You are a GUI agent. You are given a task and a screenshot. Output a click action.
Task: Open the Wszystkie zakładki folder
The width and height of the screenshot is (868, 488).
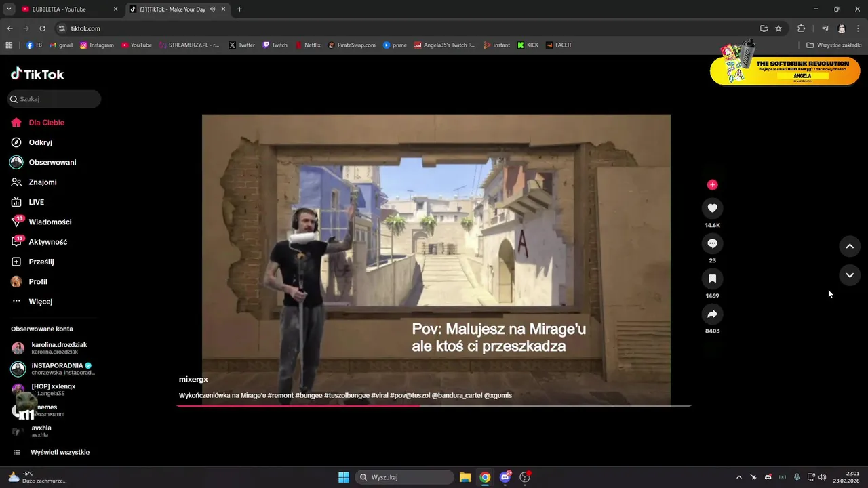click(833, 45)
